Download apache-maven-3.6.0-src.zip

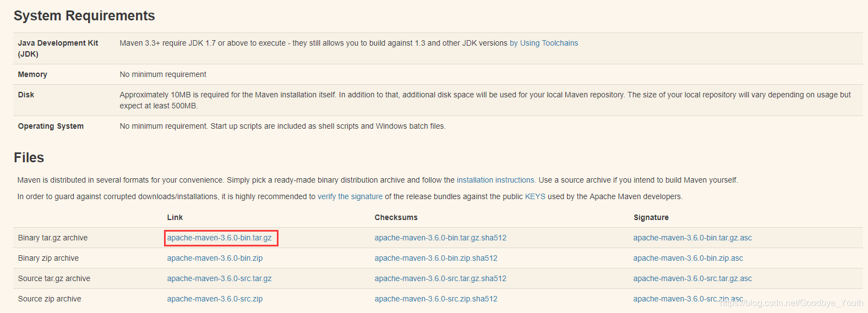point(215,299)
